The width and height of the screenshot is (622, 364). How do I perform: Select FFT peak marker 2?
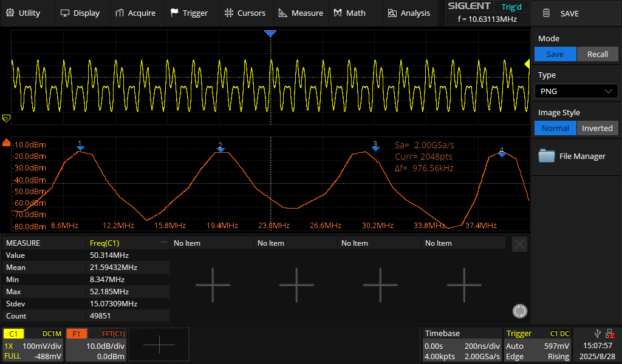(220, 149)
